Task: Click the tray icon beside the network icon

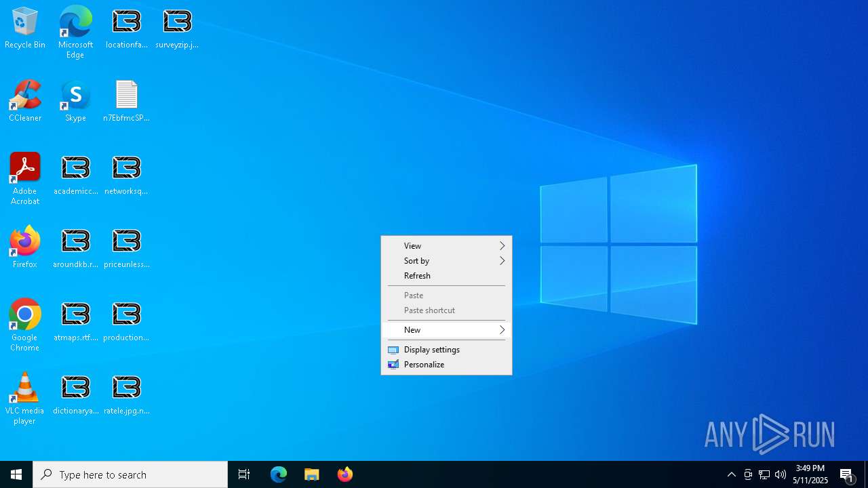Action: [x=748, y=474]
